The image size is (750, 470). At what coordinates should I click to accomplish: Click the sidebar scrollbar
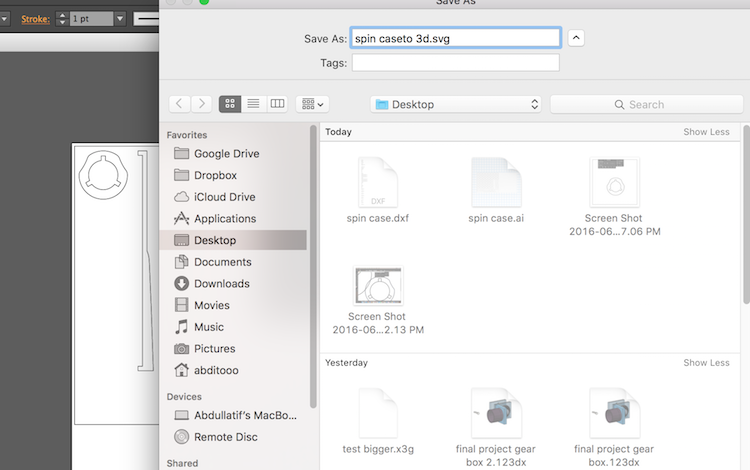[313, 267]
